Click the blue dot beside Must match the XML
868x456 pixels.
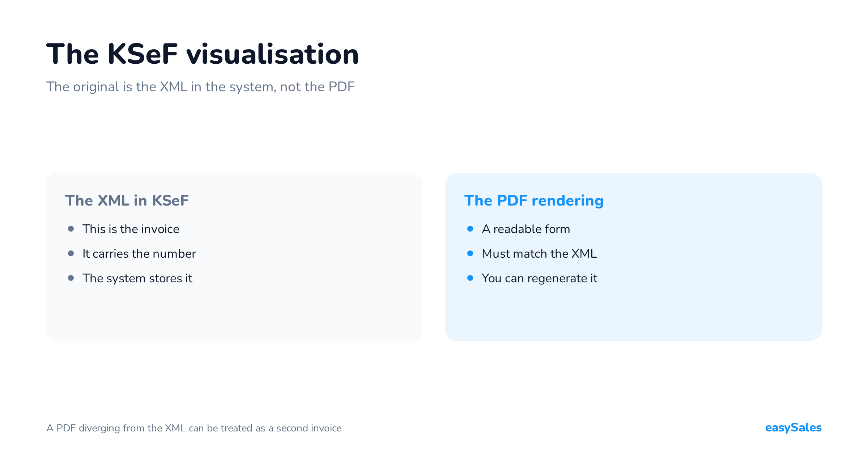tap(470, 253)
